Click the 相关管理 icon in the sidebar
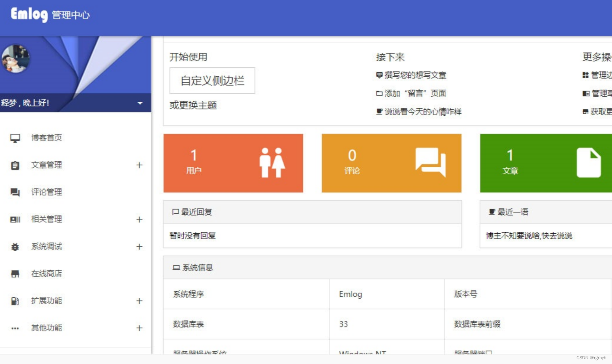The image size is (612, 364). [x=15, y=219]
